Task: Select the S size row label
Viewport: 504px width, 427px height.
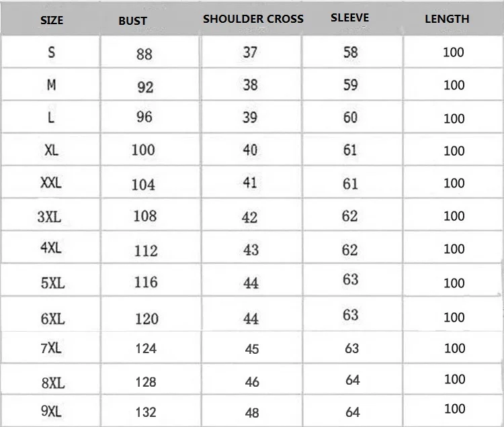Action: tap(52, 52)
